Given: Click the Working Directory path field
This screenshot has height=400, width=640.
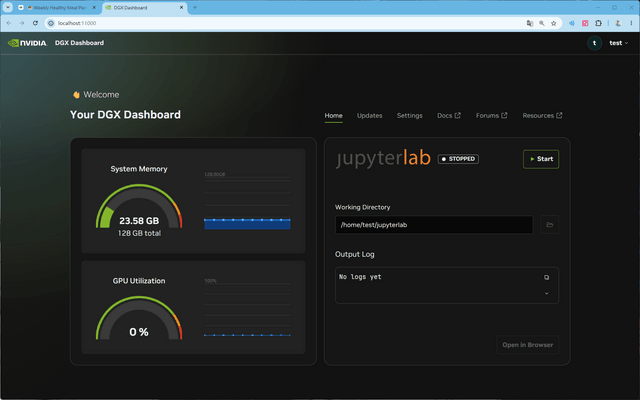Looking at the screenshot, I should point(434,225).
